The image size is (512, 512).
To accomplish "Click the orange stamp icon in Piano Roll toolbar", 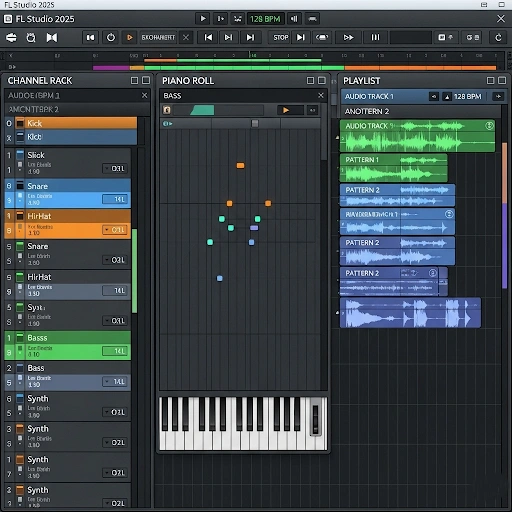I will pos(167,110).
